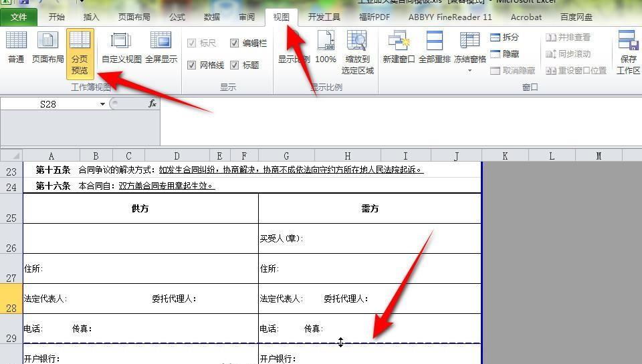642x364 pixels.
Task: Switch to Data (数据) tab
Action: tap(212, 17)
